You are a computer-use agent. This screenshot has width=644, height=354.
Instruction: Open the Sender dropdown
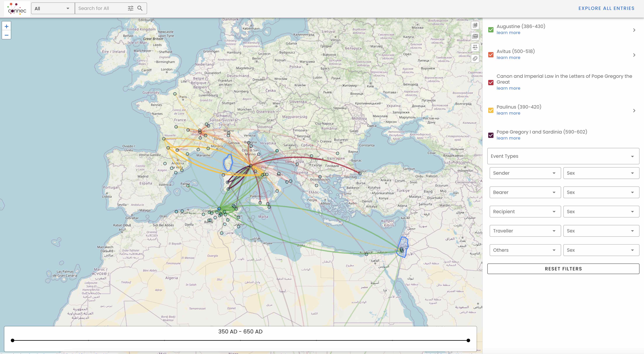(x=525, y=173)
